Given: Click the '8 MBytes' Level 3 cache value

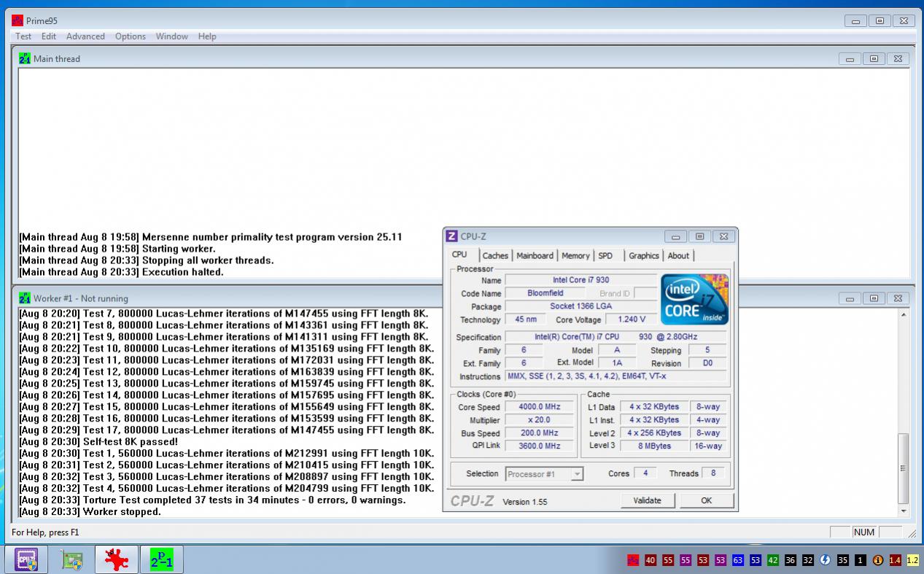Looking at the screenshot, I should pyautogui.click(x=654, y=446).
